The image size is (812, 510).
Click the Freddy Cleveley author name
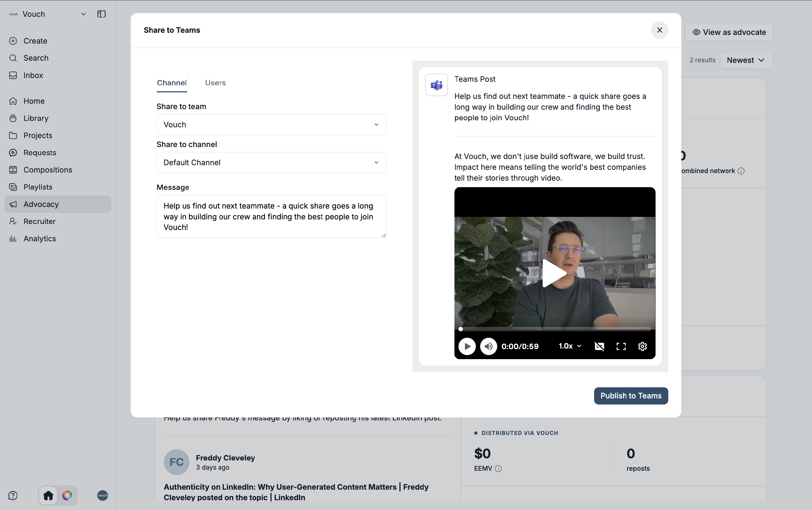coord(225,458)
